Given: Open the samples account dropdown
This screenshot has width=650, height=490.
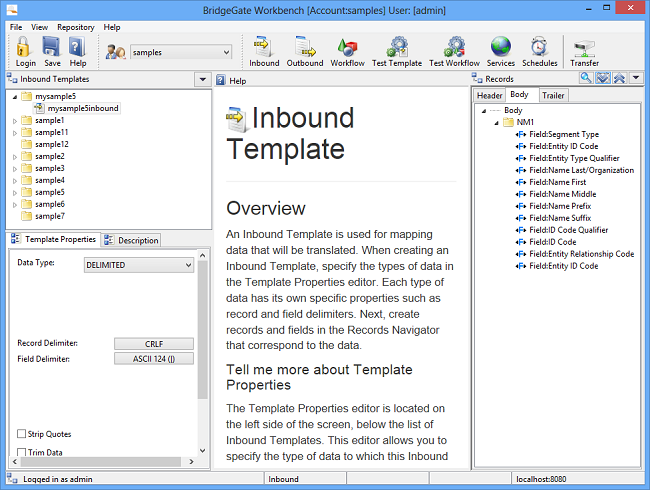Looking at the screenshot, I should 226,52.
